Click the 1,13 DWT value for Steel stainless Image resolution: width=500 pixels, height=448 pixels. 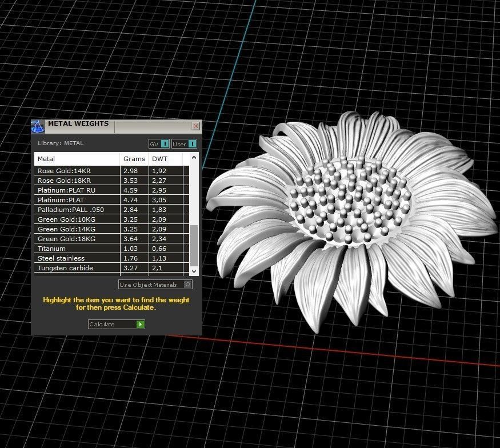(159, 258)
